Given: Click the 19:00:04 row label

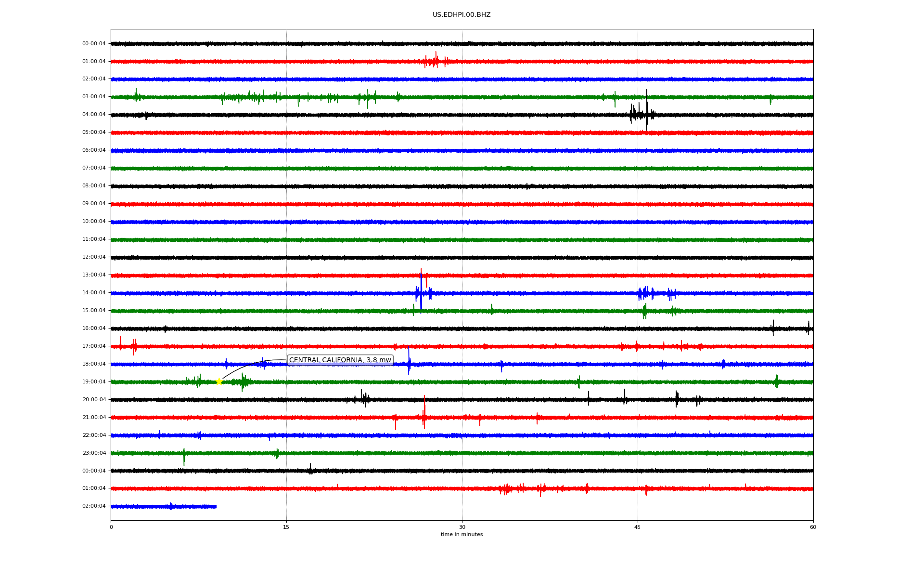Looking at the screenshot, I should 94,382.
